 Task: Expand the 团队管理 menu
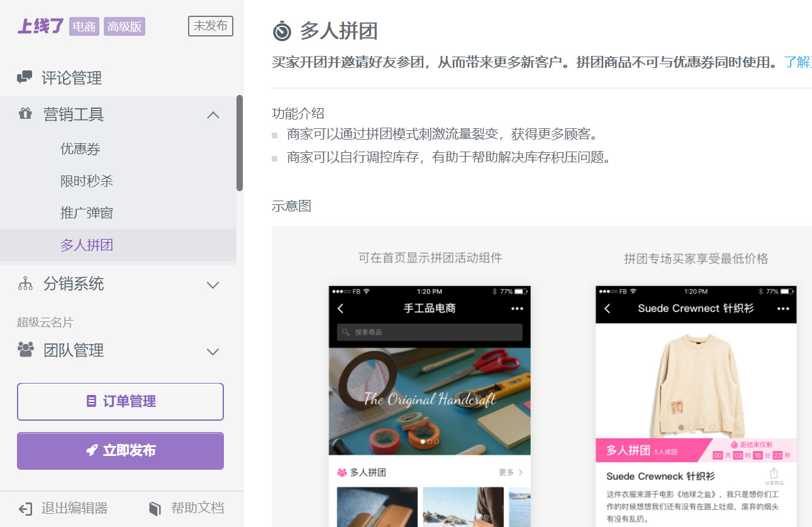click(x=213, y=352)
